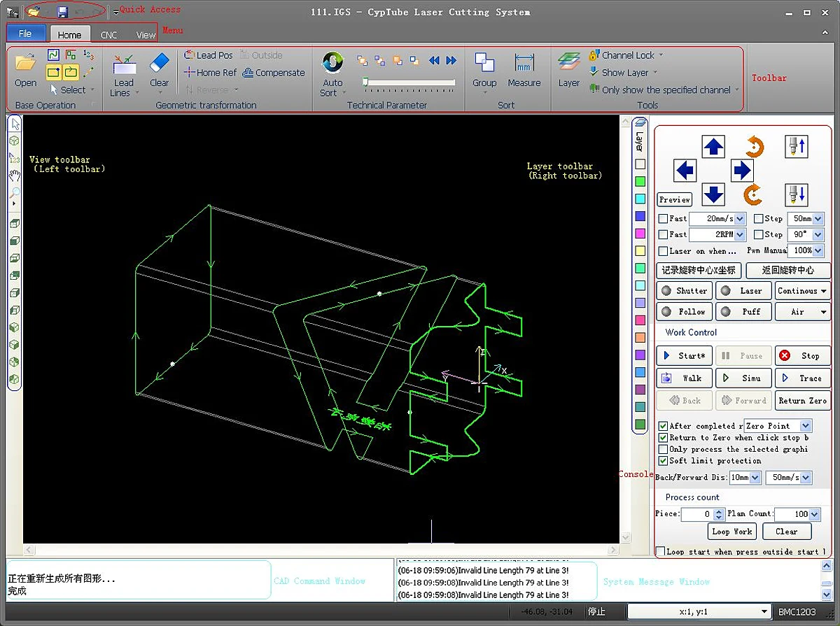Click the Save disk icon in Quick Access
Image resolution: width=840 pixels, height=626 pixels.
click(62, 12)
